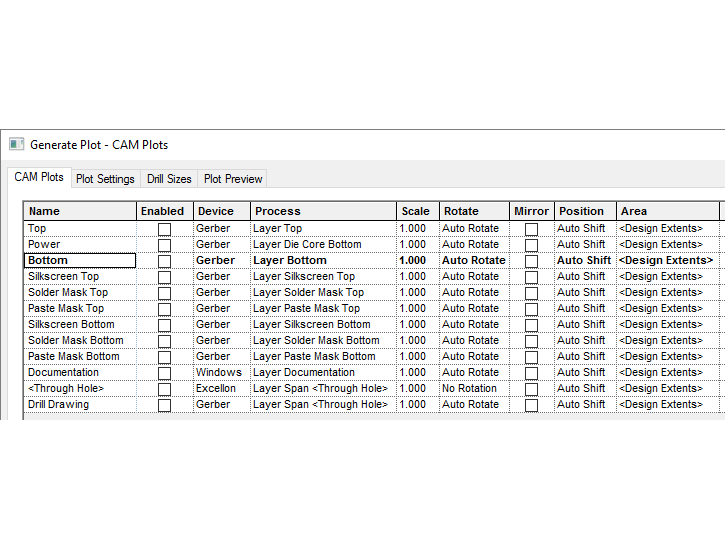Select the Solder Mask Bottom name cell

tap(80, 340)
